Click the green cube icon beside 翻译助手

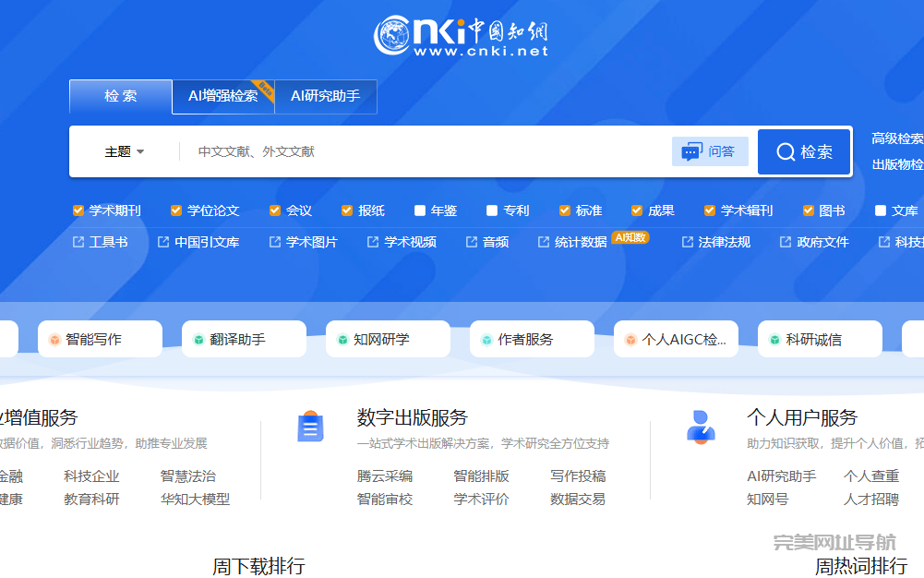click(198, 340)
